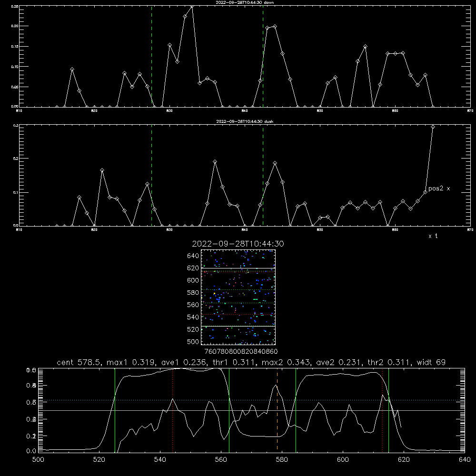Click the dawn plot title text
476x476 pixels.
click(x=245, y=2)
